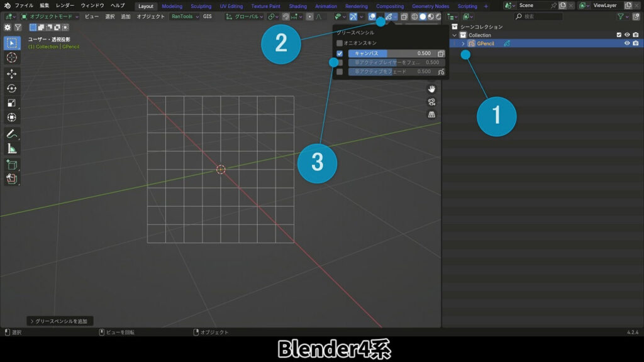Toggle X-ray display

pyautogui.click(x=404, y=17)
